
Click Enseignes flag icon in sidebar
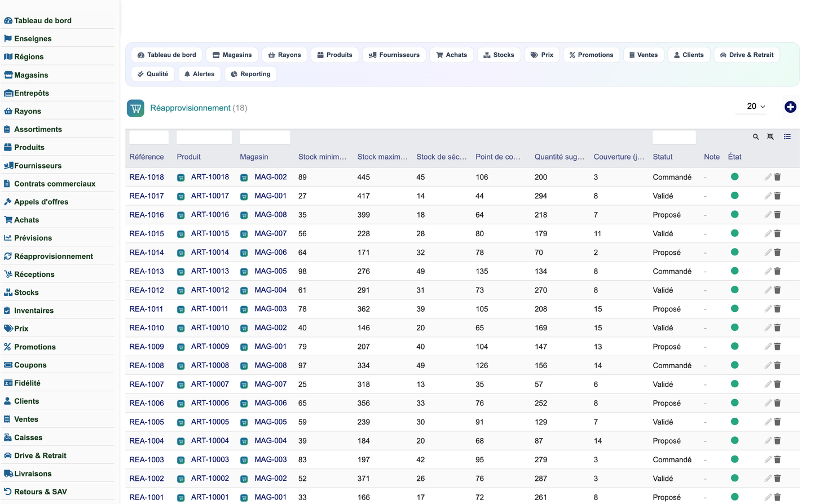click(x=8, y=39)
